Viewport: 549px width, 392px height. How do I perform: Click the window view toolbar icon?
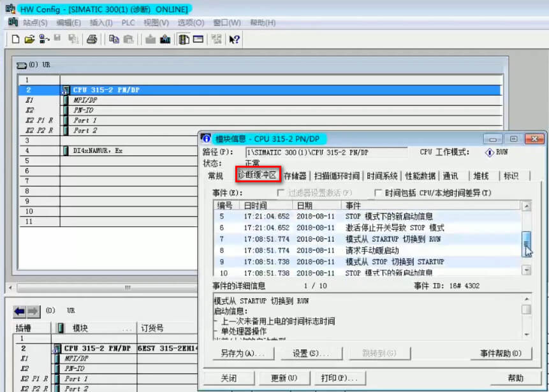[198, 40]
